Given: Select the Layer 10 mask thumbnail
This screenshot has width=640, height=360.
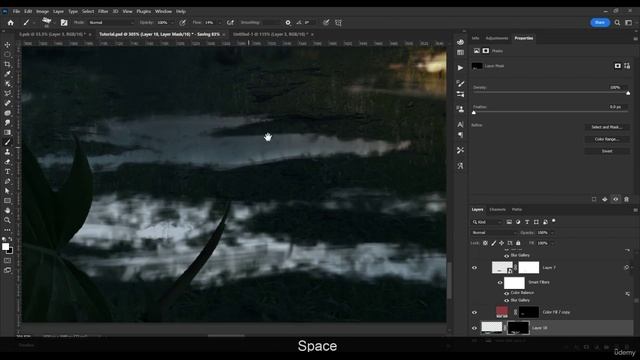Looking at the screenshot, I should coord(518,328).
